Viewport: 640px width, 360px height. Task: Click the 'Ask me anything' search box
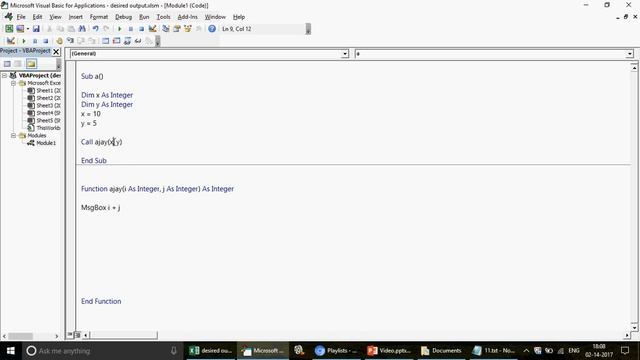(x=102, y=351)
